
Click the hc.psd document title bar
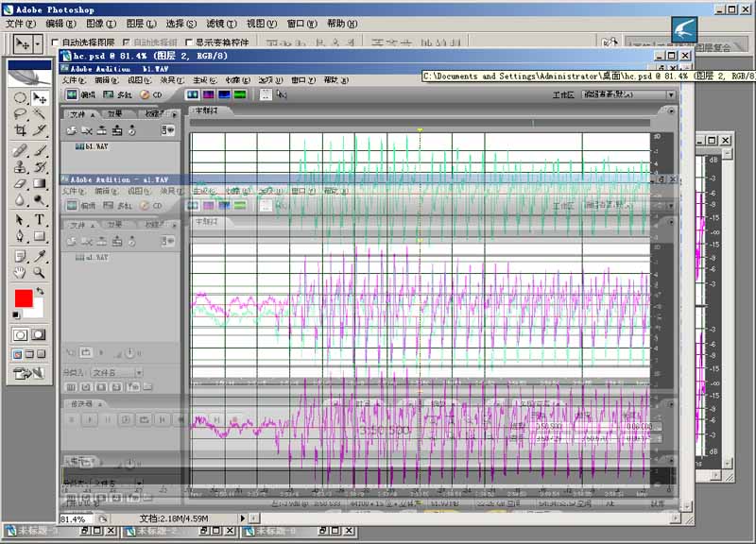tap(375, 56)
